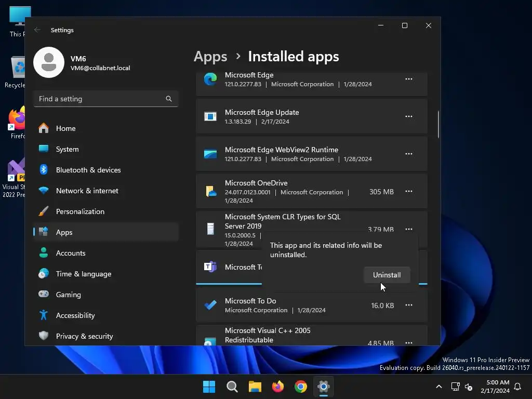Select Network & internet in sidebar
Screen dimensions: 532x399
click(106, 191)
